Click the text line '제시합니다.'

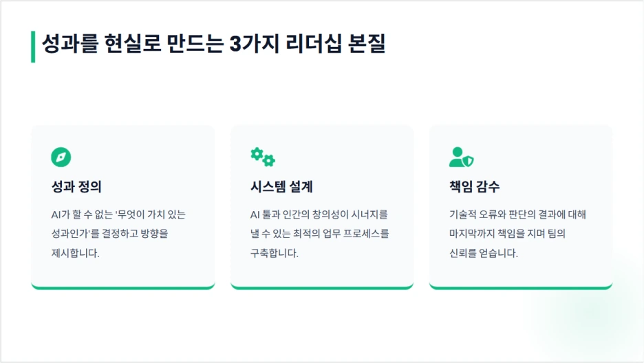[76, 253]
